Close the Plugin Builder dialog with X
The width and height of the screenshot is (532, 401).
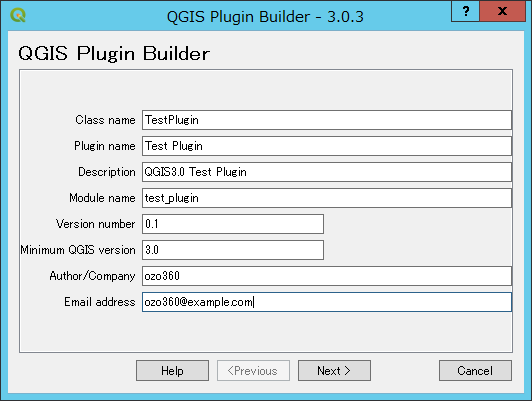[502, 11]
